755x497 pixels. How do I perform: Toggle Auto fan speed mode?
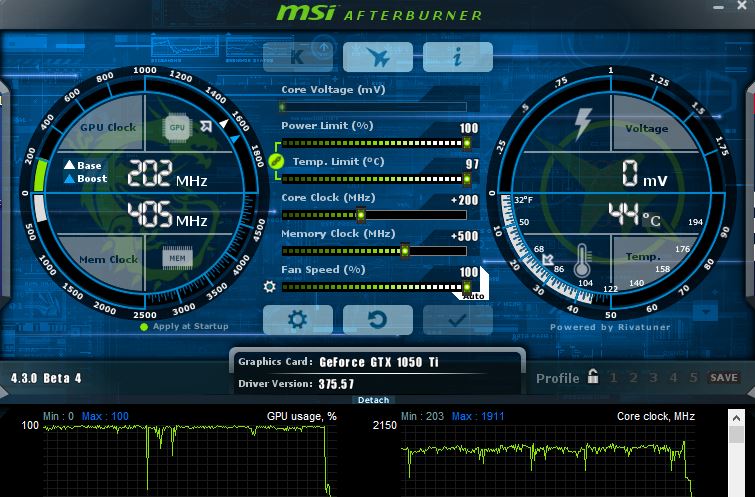[474, 296]
